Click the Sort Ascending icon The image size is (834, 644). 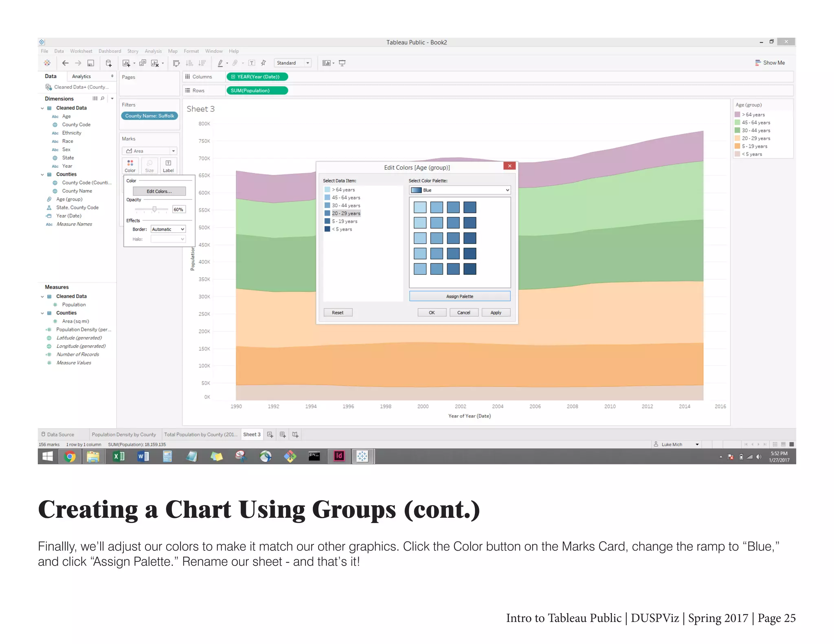tap(189, 63)
